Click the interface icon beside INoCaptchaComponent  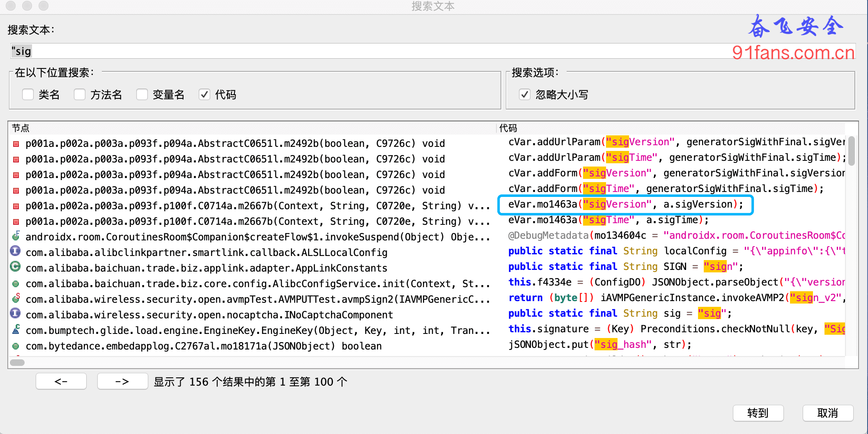point(15,313)
